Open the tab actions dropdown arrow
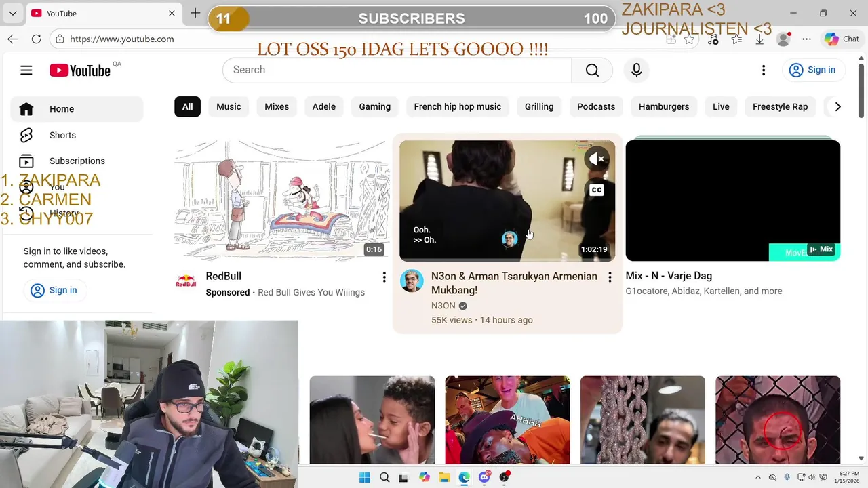This screenshot has width=868, height=488. click(x=13, y=13)
